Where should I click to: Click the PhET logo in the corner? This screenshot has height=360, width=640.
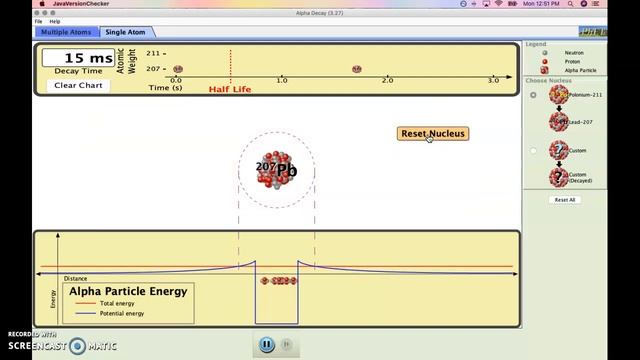(x=593, y=32)
